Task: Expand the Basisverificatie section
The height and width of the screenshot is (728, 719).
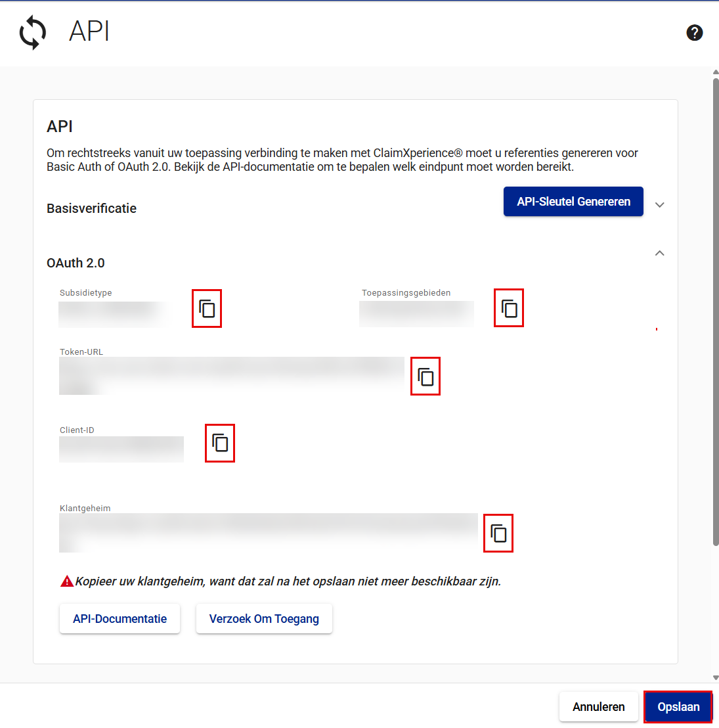Action: (660, 205)
